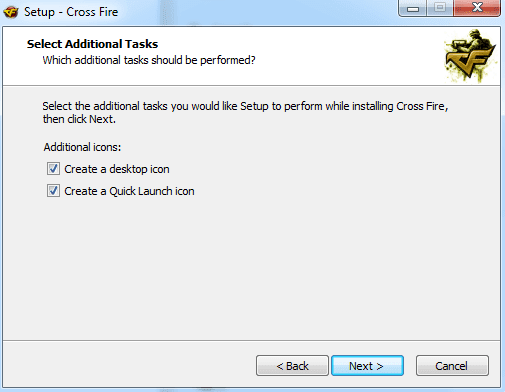Screen dimensions: 505x392
Task: Click the disabled maximize button
Action: point(440,8)
